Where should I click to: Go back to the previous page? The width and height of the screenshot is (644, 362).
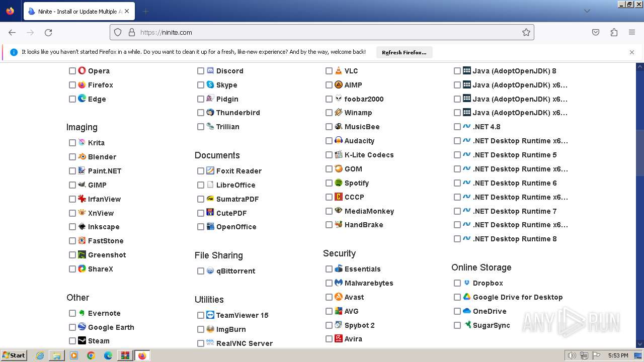pos(12,32)
